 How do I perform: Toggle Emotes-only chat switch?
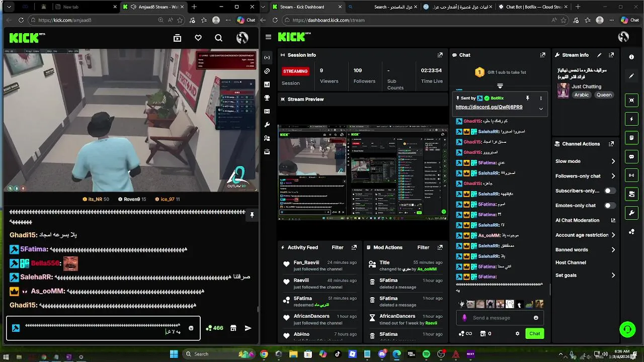point(610,206)
